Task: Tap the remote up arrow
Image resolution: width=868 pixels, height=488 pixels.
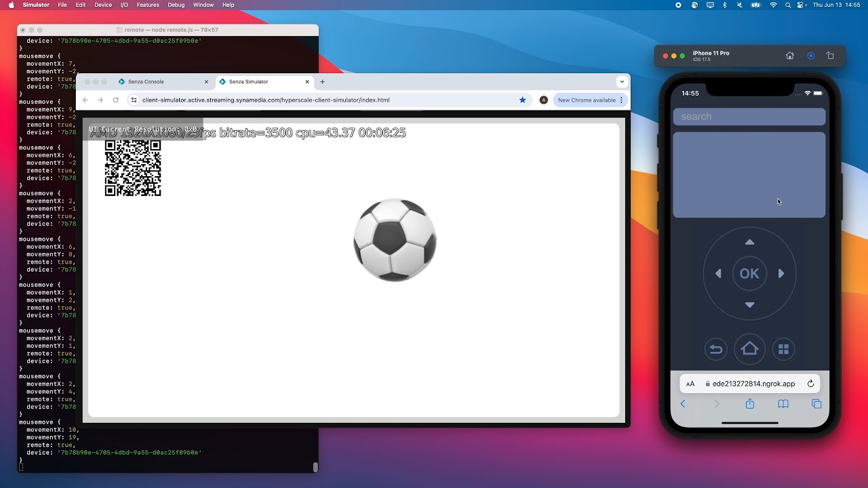Action: coord(749,242)
